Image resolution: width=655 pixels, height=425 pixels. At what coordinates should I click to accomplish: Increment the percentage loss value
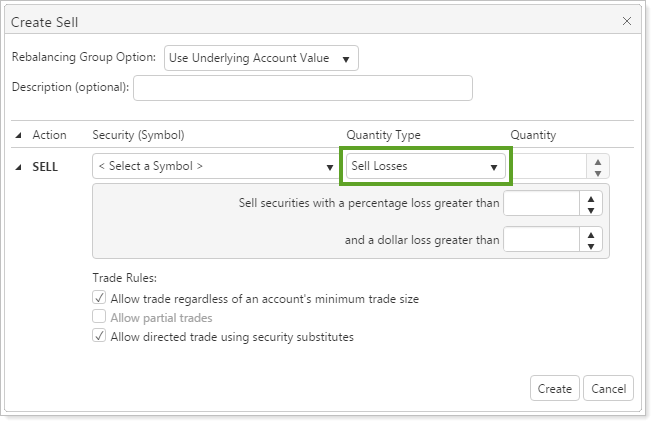tap(592, 199)
